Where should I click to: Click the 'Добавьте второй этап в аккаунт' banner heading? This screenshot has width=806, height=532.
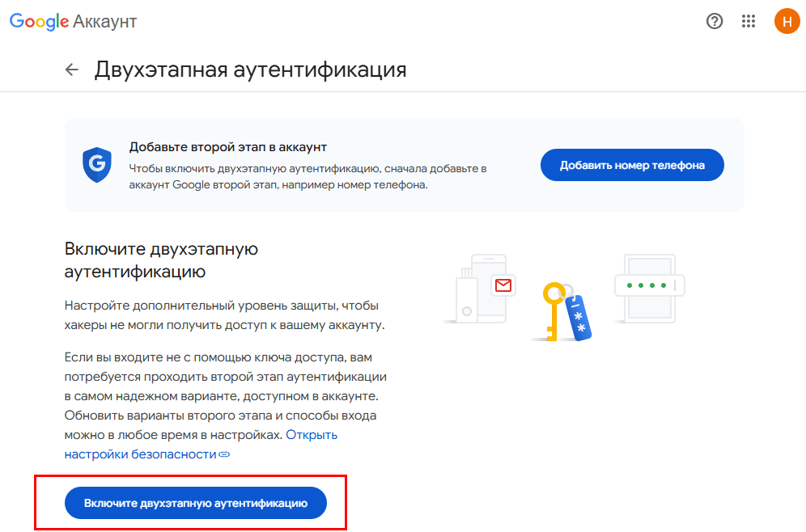tap(228, 147)
